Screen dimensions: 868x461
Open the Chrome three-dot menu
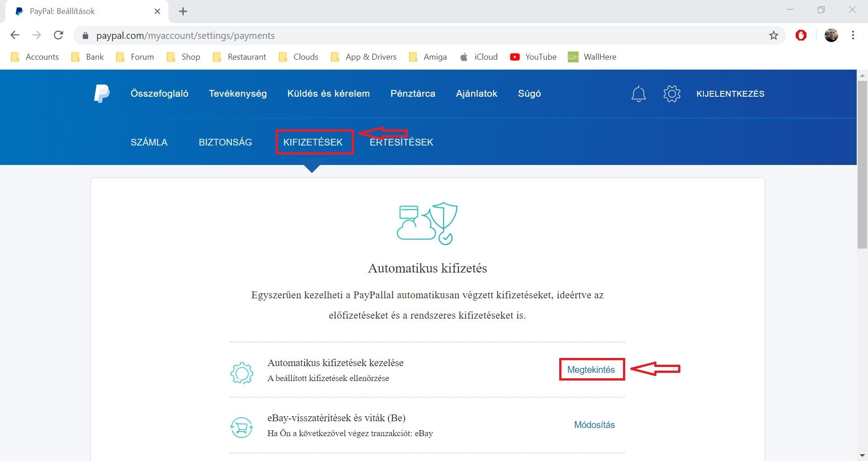click(853, 35)
